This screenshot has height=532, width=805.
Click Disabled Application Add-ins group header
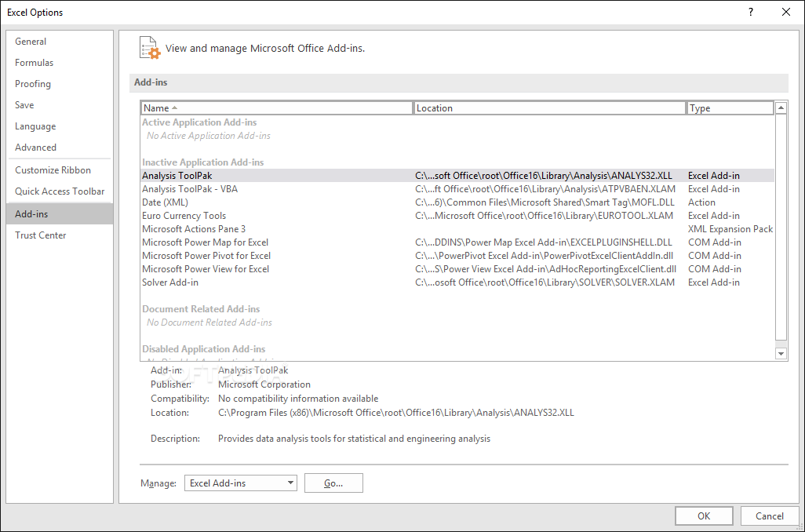click(x=204, y=349)
